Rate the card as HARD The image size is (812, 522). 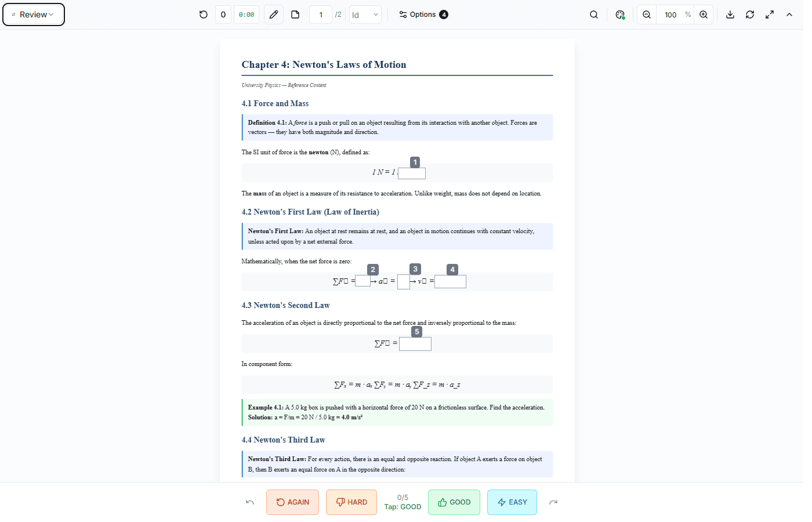pos(351,502)
